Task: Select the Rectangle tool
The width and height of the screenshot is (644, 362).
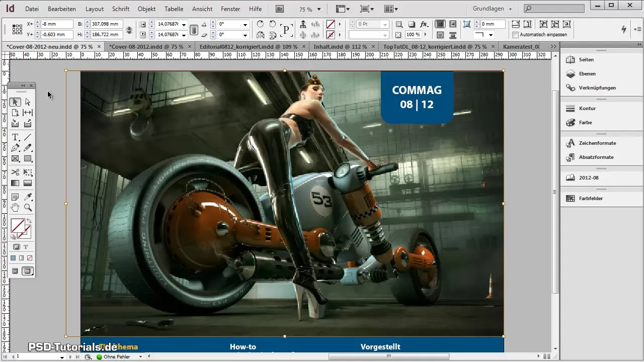Action: pyautogui.click(x=28, y=158)
